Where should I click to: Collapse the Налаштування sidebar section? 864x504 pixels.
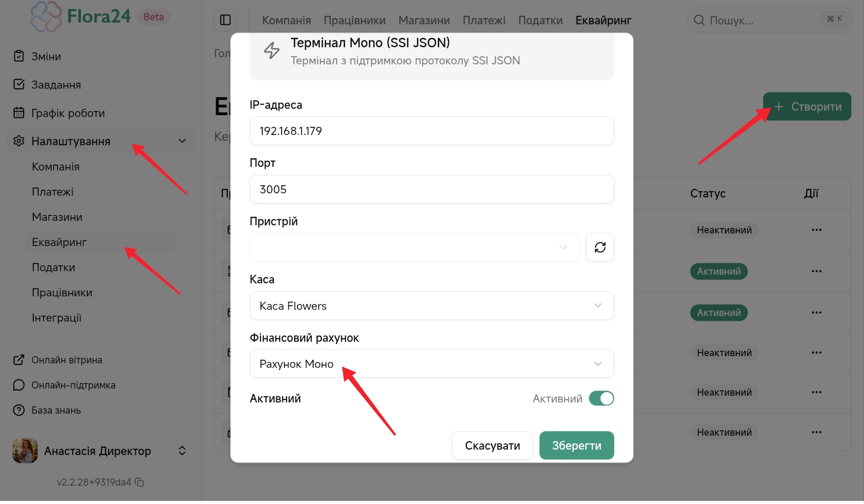(x=182, y=141)
